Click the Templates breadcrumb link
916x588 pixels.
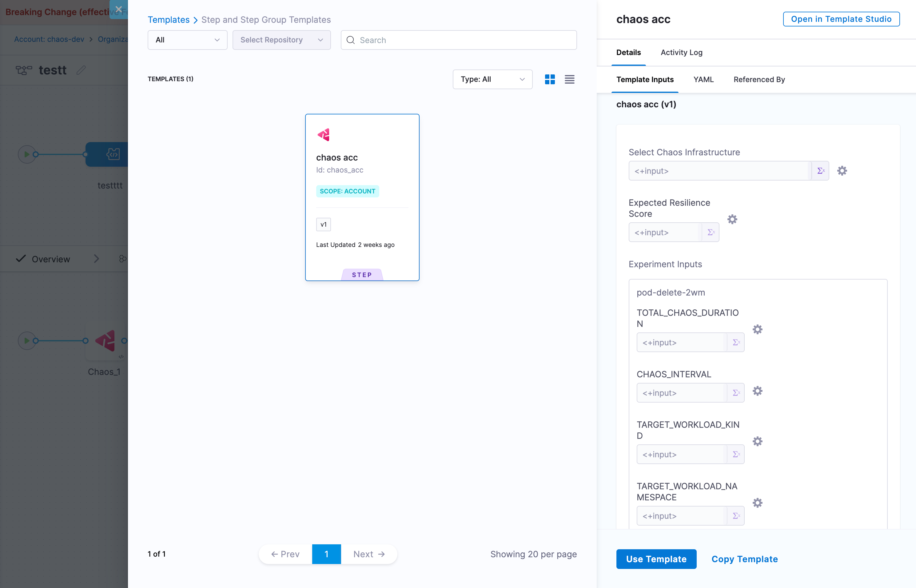[168, 20]
